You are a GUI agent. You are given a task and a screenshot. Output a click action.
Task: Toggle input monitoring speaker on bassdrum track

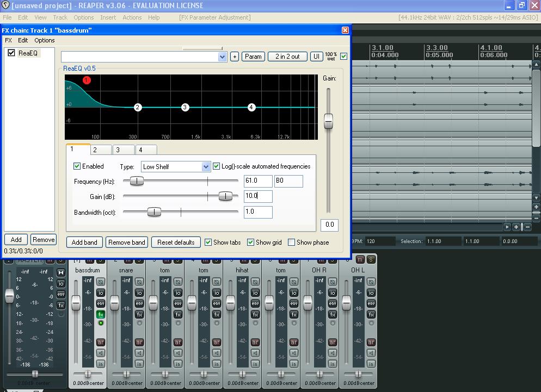tap(100, 353)
